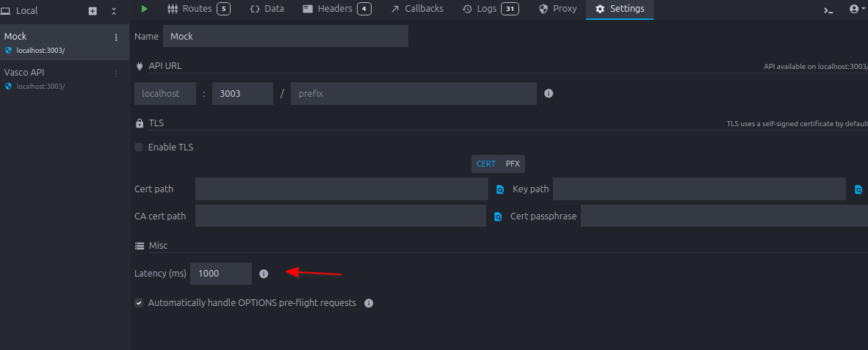The height and width of the screenshot is (350, 868).
Task: Click the Latency (ms) input field
Action: click(x=220, y=274)
